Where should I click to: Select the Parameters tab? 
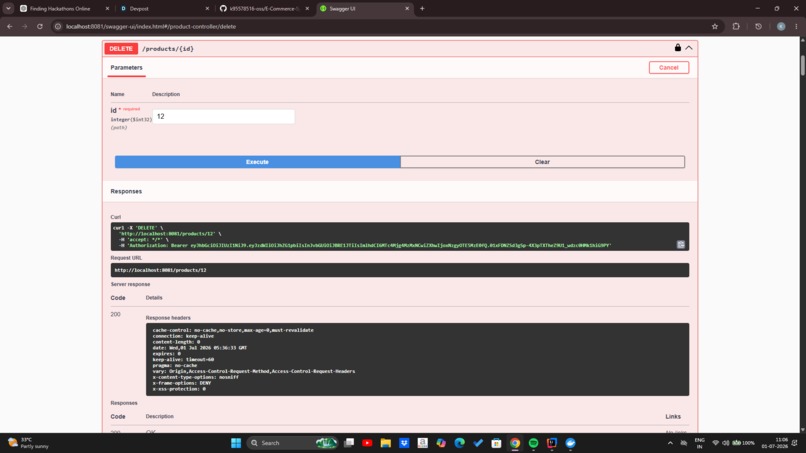point(126,67)
